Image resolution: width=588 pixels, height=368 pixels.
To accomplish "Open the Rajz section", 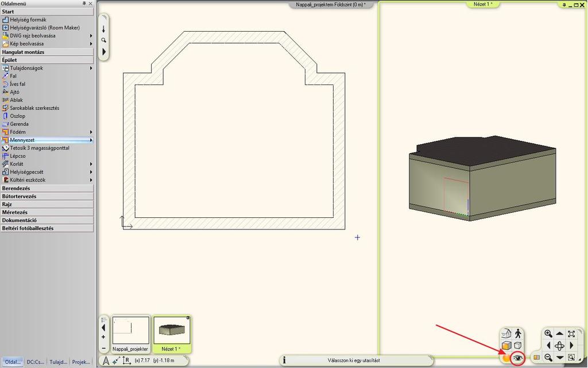I will click(x=47, y=204).
